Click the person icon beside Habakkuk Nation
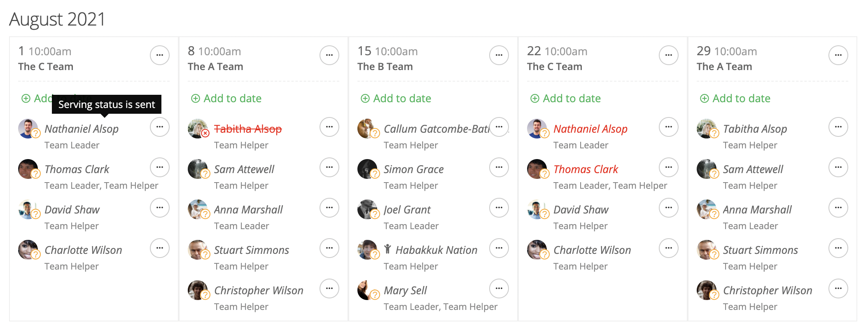This screenshot has width=868, height=333. [387, 249]
